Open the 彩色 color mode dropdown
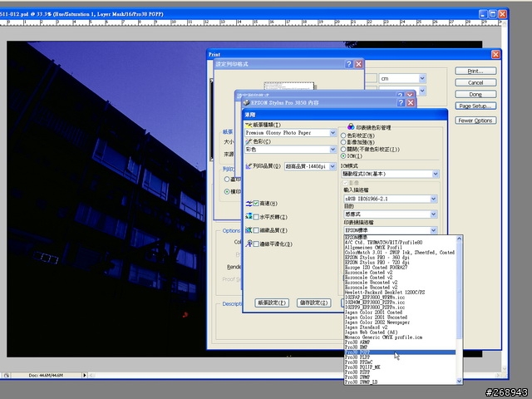Image resolution: width=532 pixels, height=399 pixels. click(x=332, y=150)
